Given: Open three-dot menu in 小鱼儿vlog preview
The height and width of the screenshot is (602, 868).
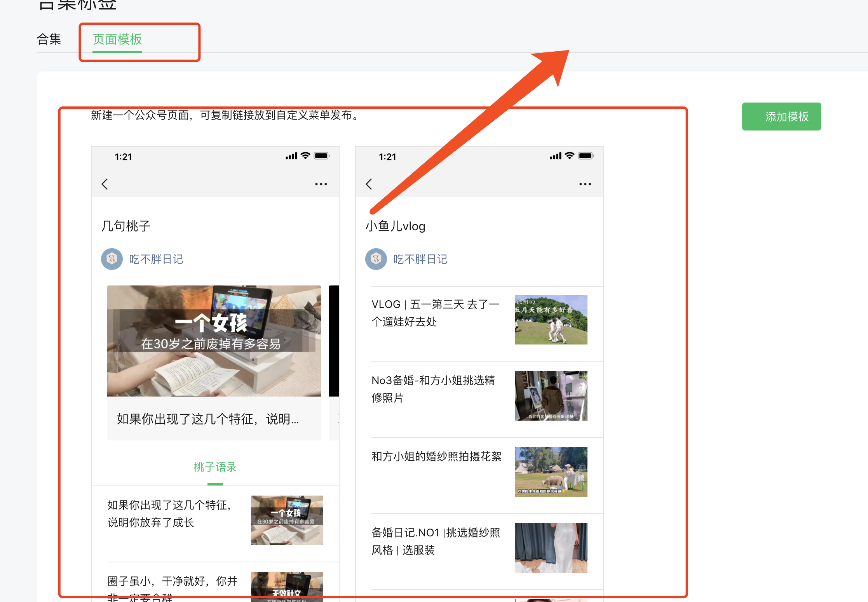Looking at the screenshot, I should (x=585, y=184).
